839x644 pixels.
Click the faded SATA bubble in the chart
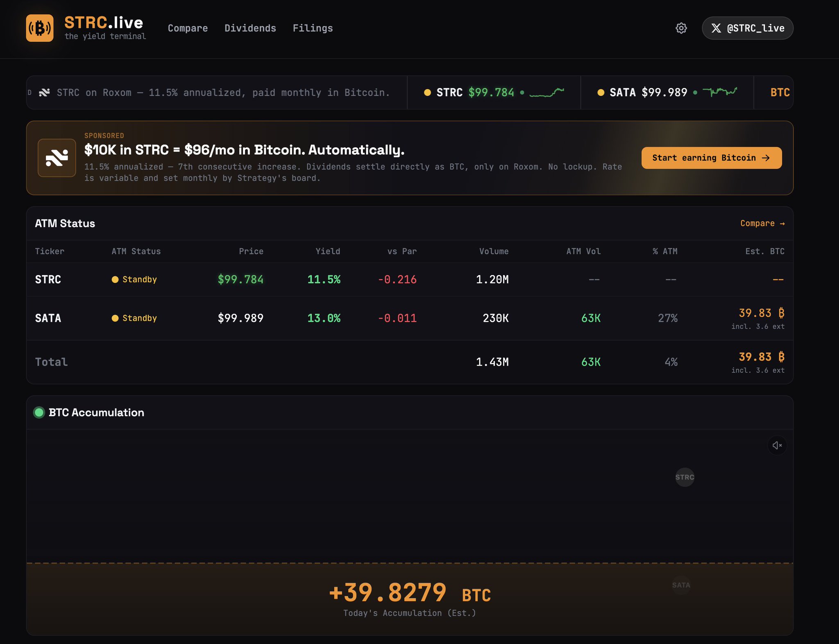pos(681,585)
